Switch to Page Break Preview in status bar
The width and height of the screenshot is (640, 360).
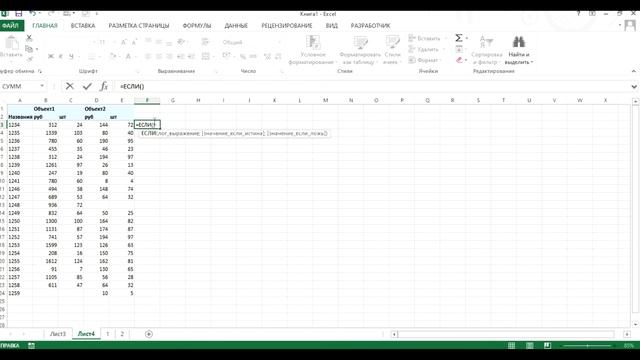[x=547, y=346]
